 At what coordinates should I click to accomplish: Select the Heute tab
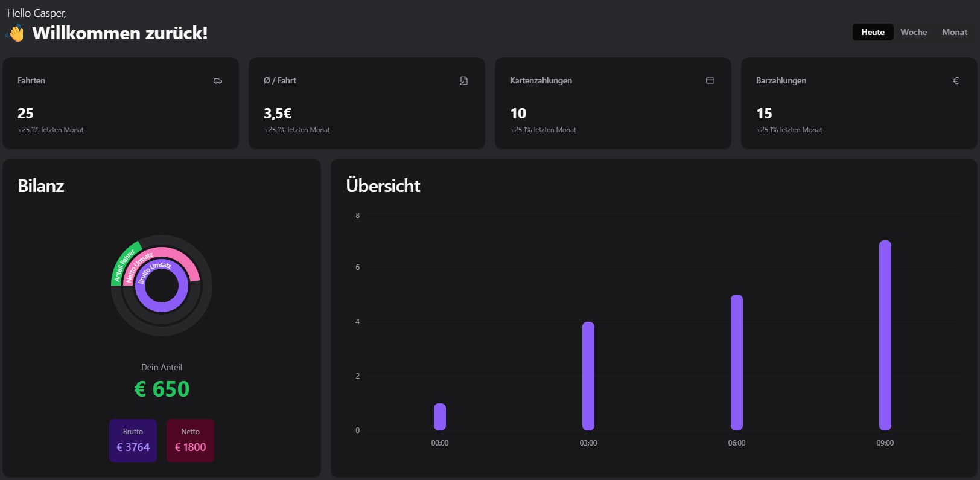click(x=873, y=32)
